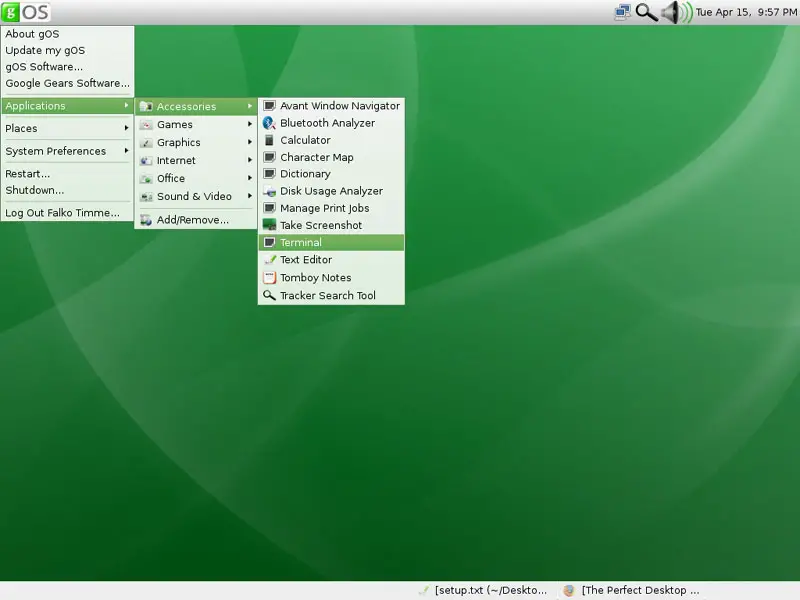Select Log Out Falko Timme...
The height and width of the screenshot is (600, 800).
coord(67,213)
